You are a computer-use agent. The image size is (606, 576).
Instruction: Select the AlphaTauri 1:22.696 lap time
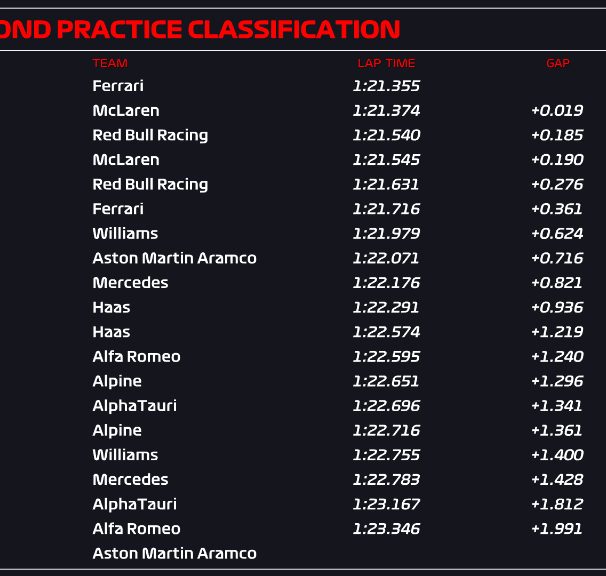click(386, 406)
